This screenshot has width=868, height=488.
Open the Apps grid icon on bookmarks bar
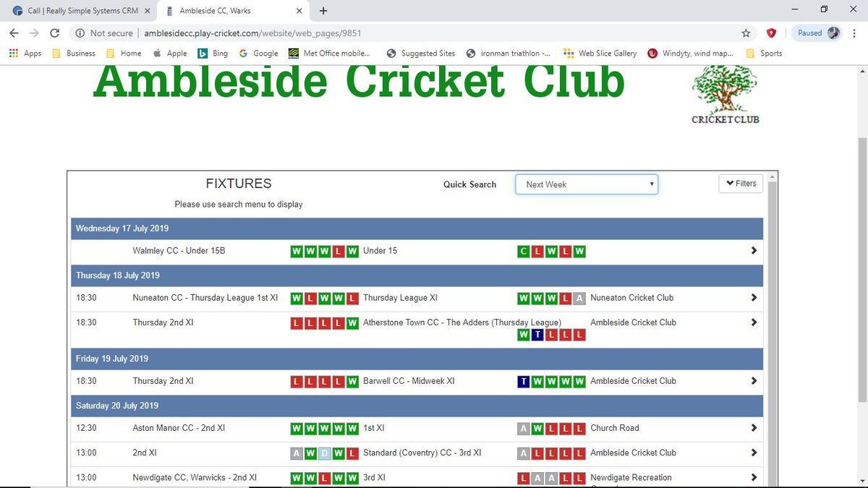point(13,53)
